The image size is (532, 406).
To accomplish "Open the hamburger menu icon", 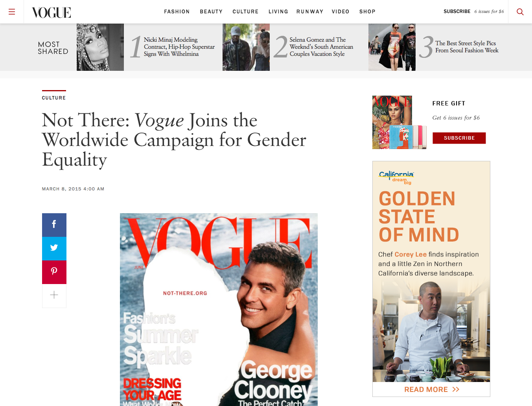I will point(12,12).
